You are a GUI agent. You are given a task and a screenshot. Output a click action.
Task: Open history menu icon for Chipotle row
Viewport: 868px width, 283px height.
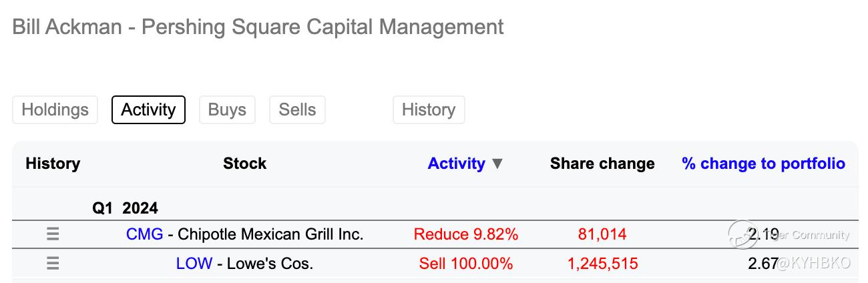point(53,234)
